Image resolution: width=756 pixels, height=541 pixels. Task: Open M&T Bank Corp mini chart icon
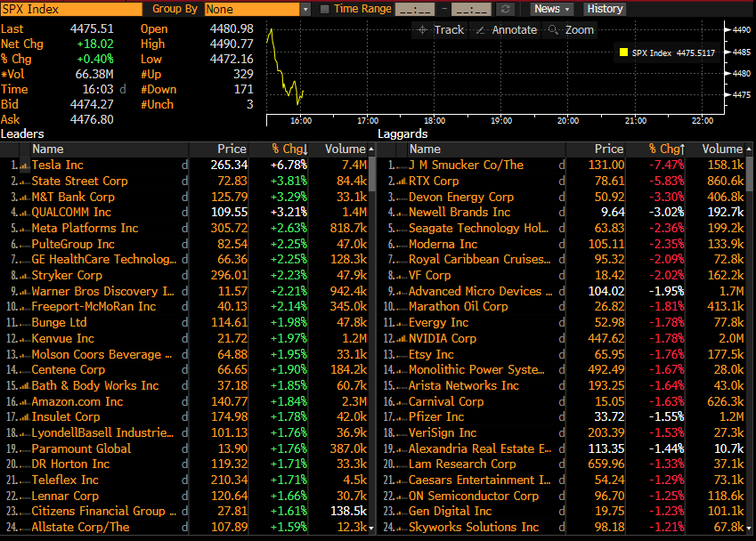click(24, 197)
